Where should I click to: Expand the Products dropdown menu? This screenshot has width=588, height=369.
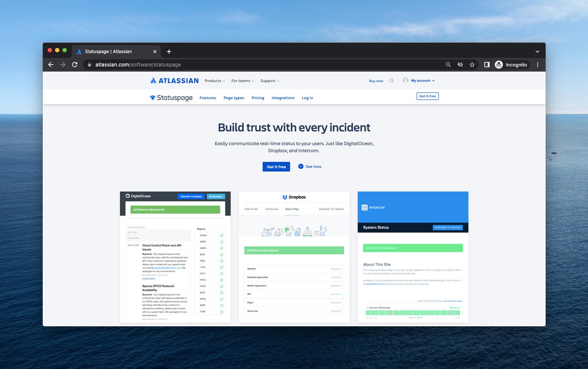[x=215, y=81]
